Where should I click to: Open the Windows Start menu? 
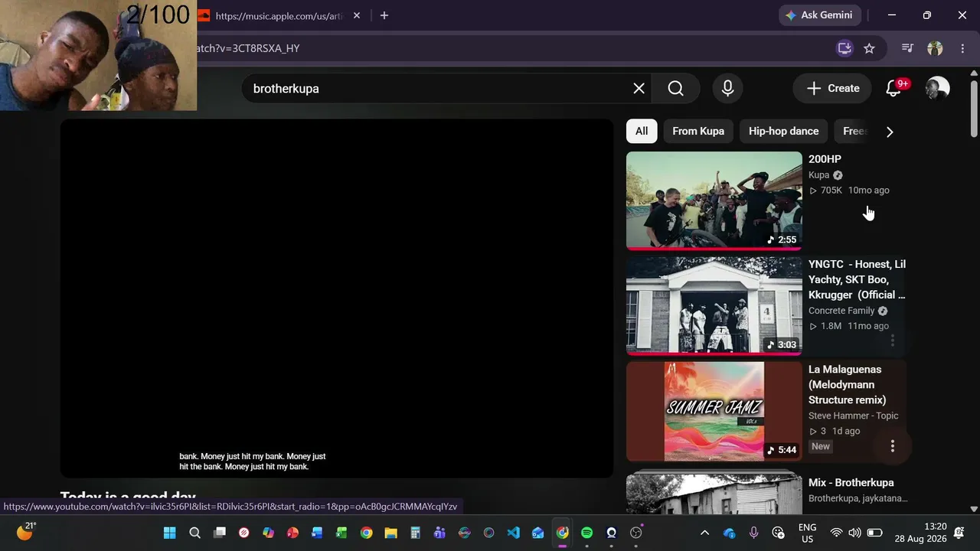(x=170, y=533)
